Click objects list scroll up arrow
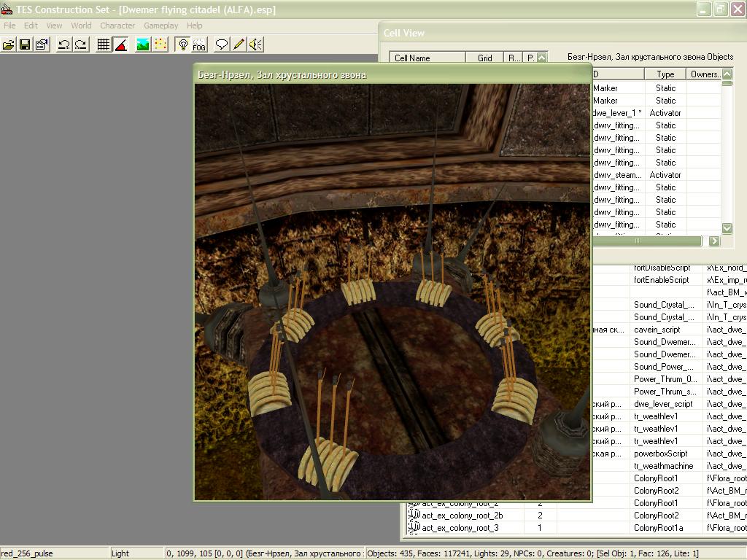 coord(727,74)
